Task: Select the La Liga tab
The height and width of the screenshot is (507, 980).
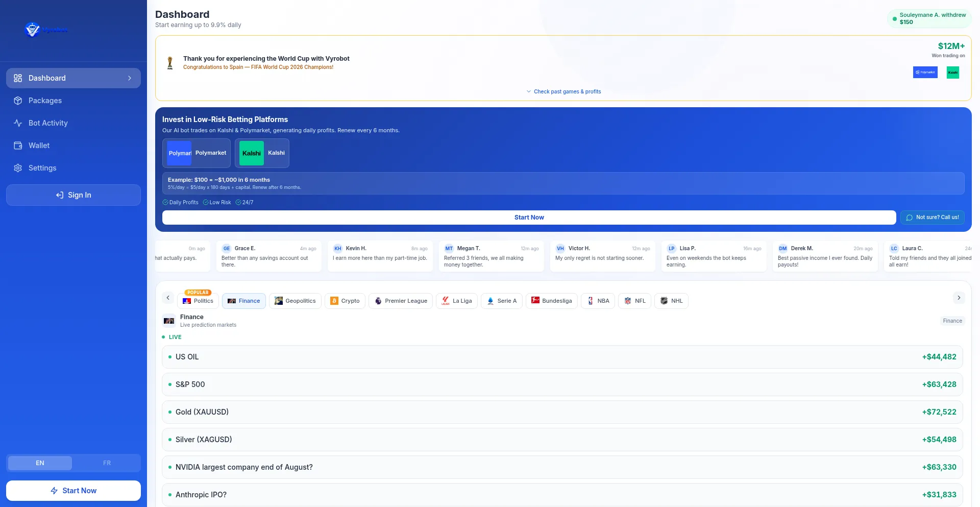Action: tap(457, 301)
